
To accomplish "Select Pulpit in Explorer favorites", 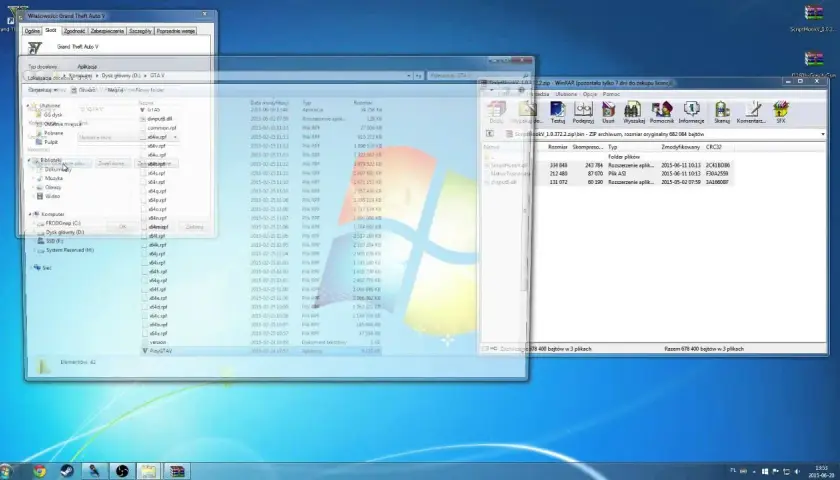I will 51,142.
